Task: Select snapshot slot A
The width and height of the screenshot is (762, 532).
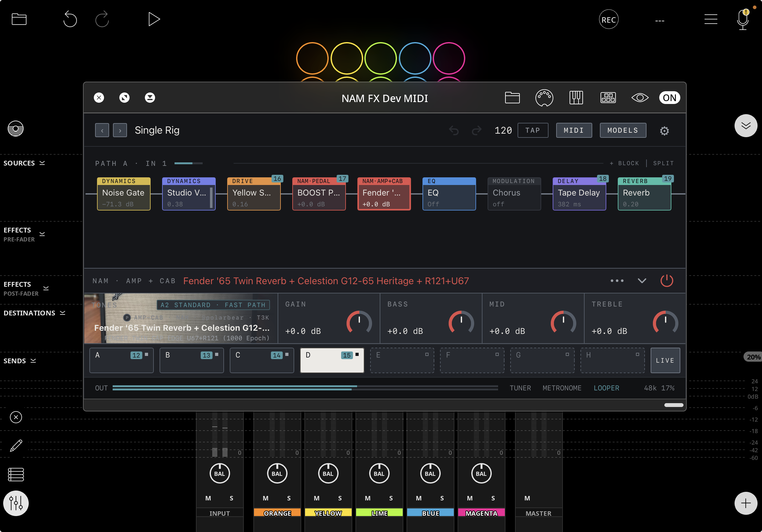Action: pyautogui.click(x=122, y=360)
